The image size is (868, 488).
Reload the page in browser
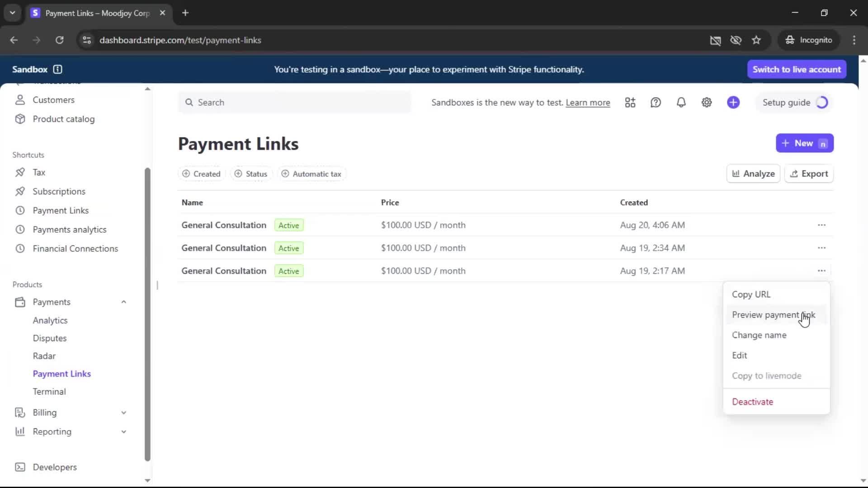(x=59, y=40)
